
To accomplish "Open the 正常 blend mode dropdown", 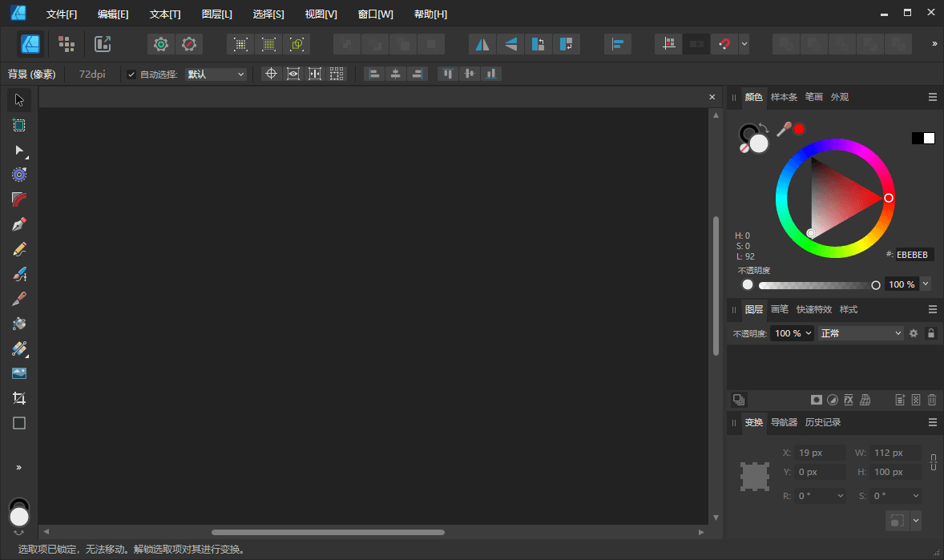I will point(861,332).
